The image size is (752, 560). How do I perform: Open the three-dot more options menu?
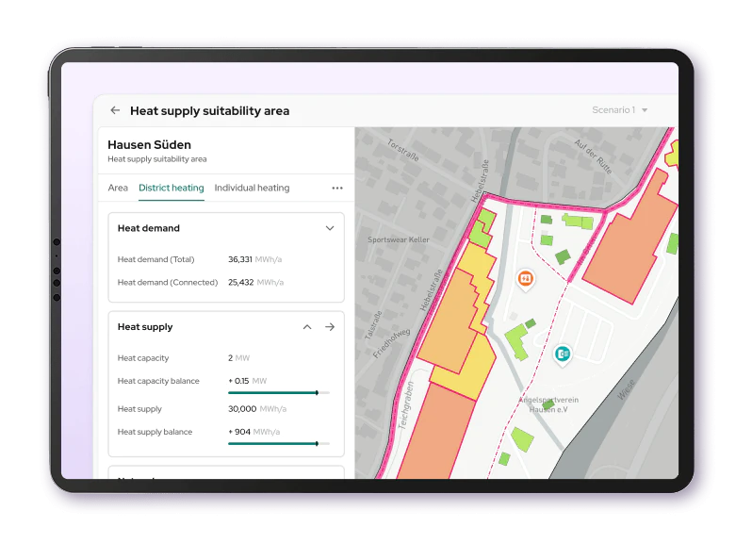[337, 189]
